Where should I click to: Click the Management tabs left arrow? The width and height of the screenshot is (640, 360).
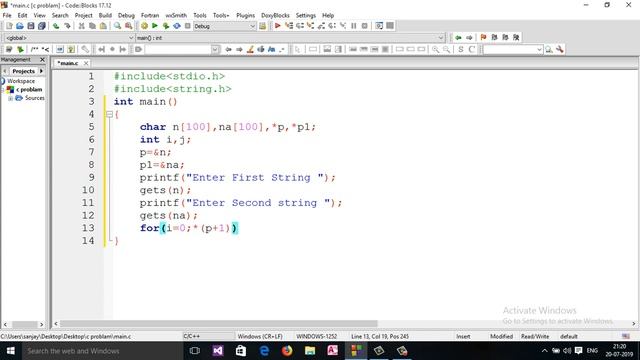click(x=4, y=71)
